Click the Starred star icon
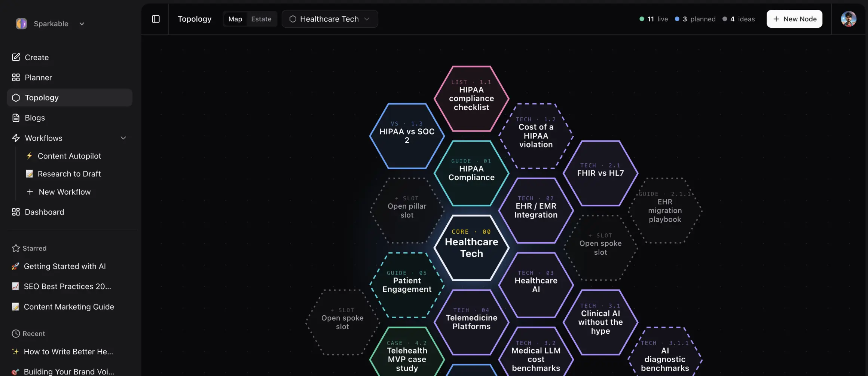 [x=16, y=248]
